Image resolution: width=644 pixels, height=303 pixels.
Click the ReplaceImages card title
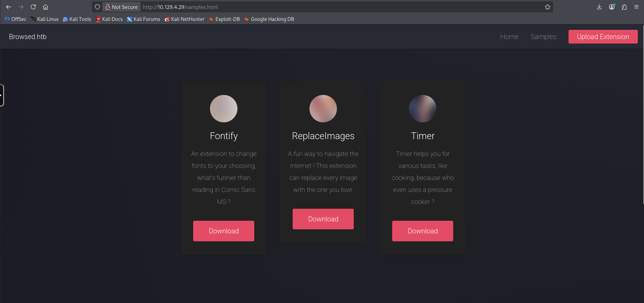323,136
